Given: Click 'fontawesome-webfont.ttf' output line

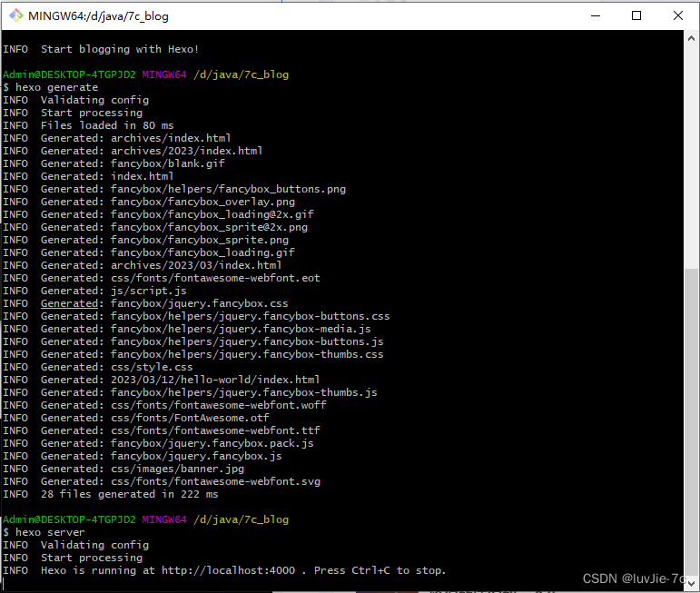Looking at the screenshot, I should click(x=162, y=430).
